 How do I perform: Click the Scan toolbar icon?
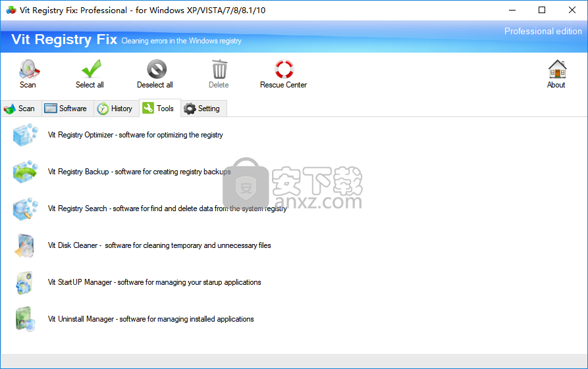click(28, 69)
